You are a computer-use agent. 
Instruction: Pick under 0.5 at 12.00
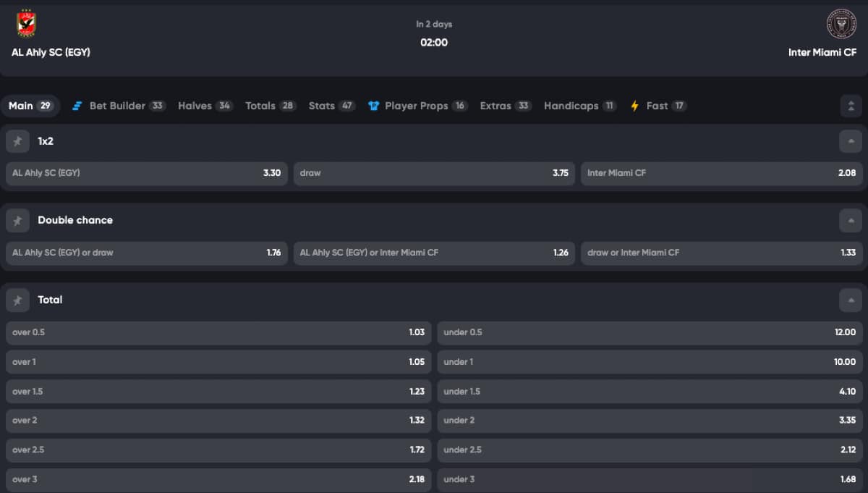coord(650,332)
